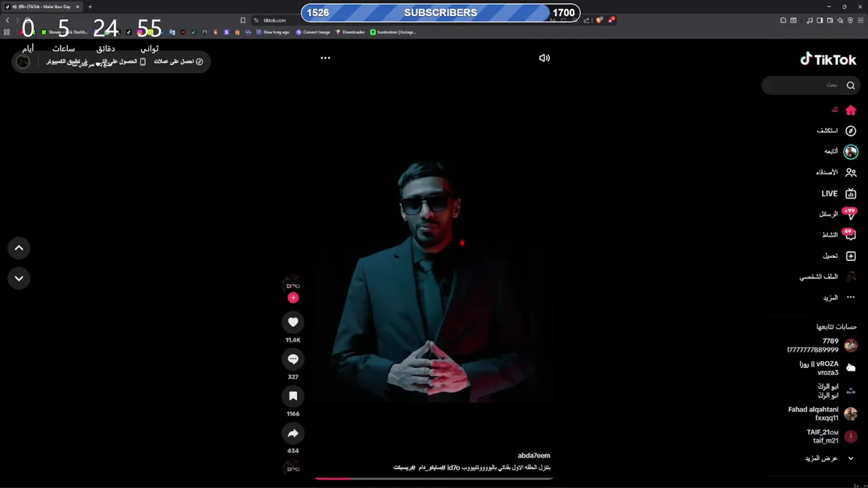Image resolution: width=868 pixels, height=488 pixels.
Task: Open the Brave wallet icon
Action: 830,20
